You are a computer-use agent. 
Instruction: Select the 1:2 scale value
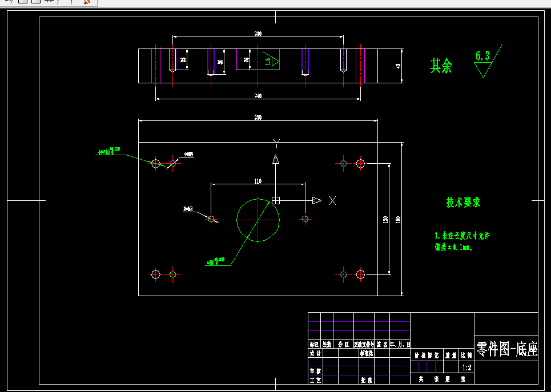point(467,368)
